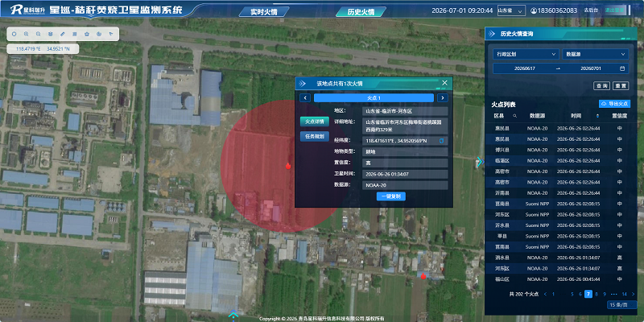Click 导出火点 export button
644x322 pixels.
(614, 104)
